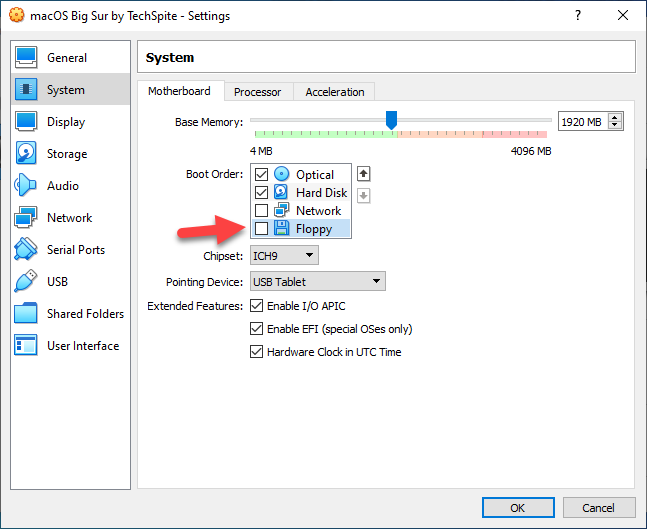Toggle Hardware Clock in UTC Time

click(x=256, y=352)
